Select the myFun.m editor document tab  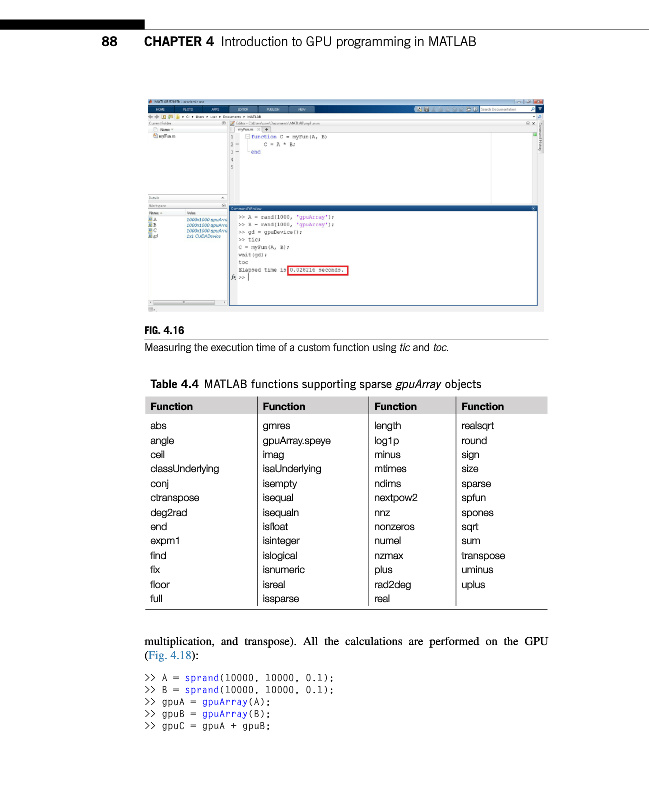[x=246, y=129]
